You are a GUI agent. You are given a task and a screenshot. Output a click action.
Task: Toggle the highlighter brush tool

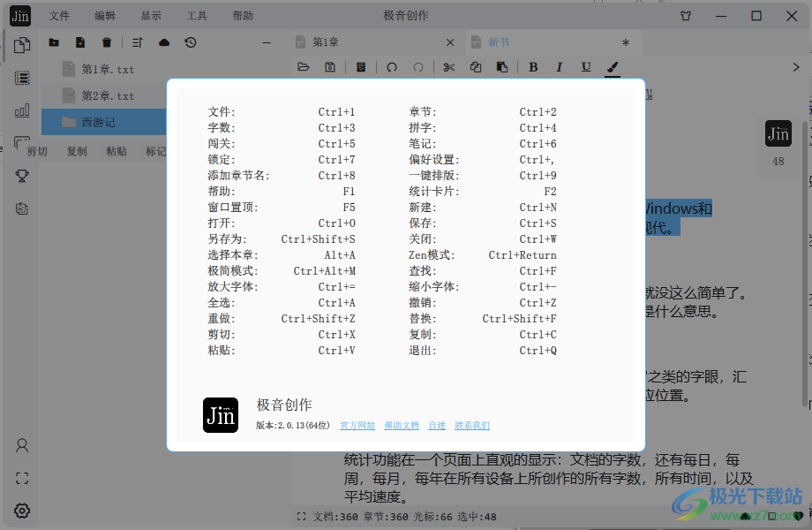(613, 67)
